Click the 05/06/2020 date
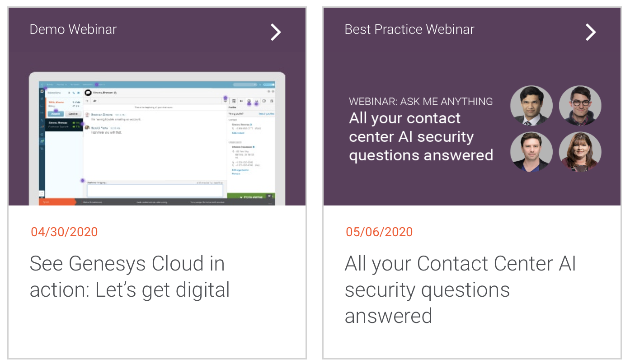Screen dimensions: 630x364 coord(379,232)
